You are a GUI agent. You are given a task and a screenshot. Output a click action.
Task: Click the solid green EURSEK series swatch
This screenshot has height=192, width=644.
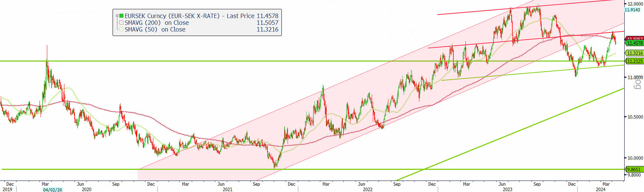pyautogui.click(x=121, y=16)
